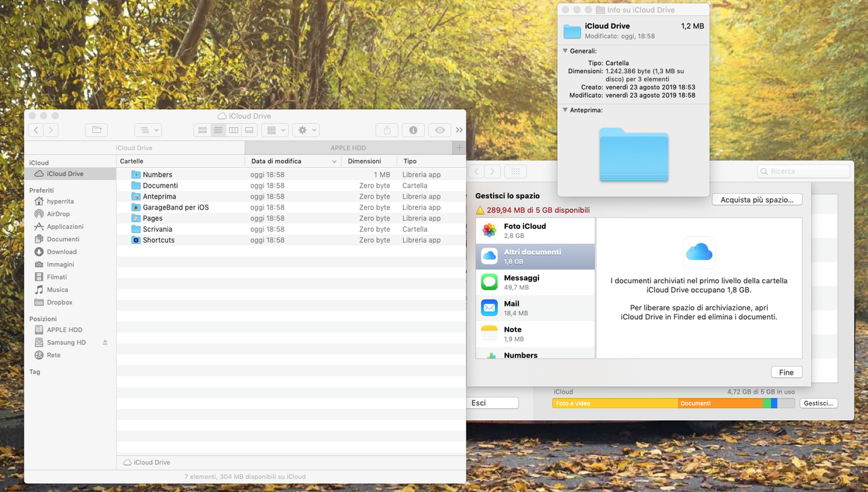Select the Pages folder row
Viewport: 868px width, 492px height.
291,218
